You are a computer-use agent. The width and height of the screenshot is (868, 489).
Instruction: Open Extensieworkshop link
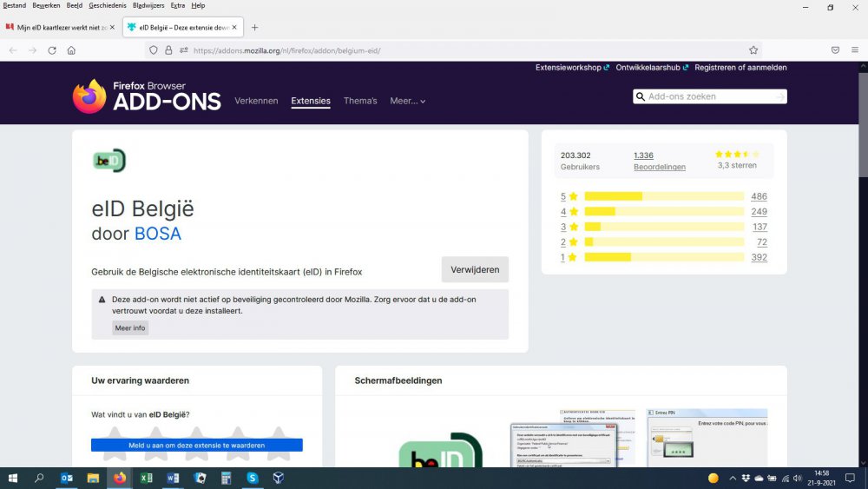pyautogui.click(x=572, y=68)
